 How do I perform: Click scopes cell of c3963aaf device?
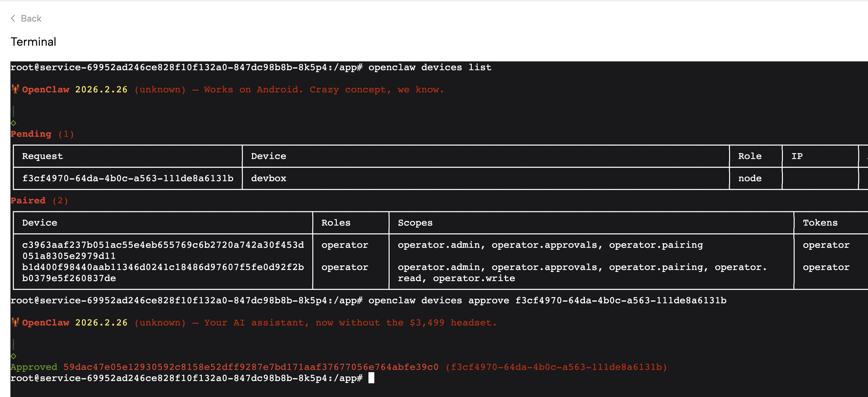(x=550, y=245)
